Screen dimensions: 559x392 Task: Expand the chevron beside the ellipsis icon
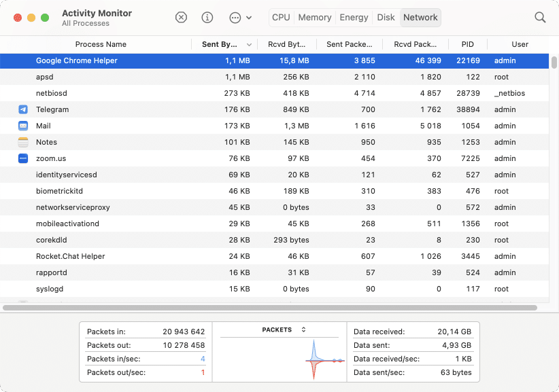tap(249, 18)
